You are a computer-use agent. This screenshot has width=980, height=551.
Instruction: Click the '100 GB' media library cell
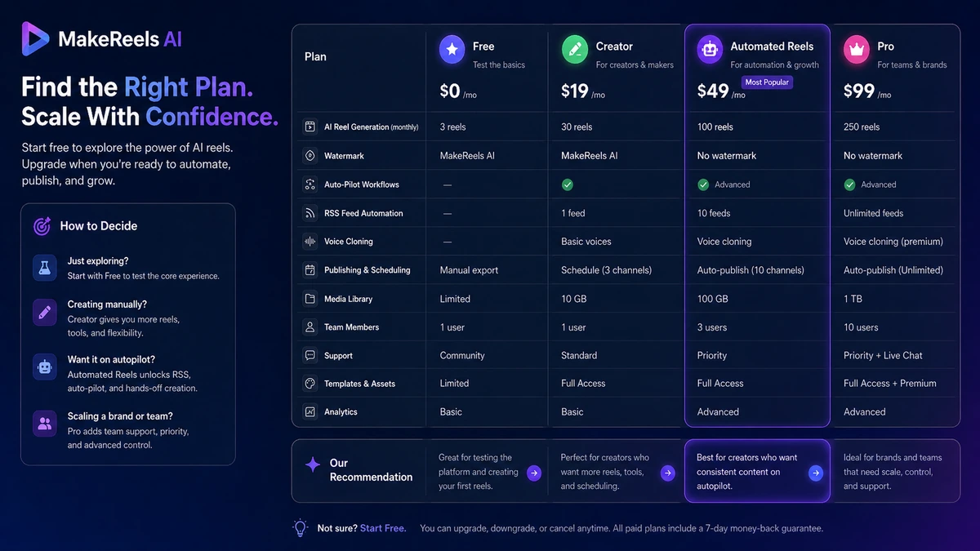pos(712,299)
